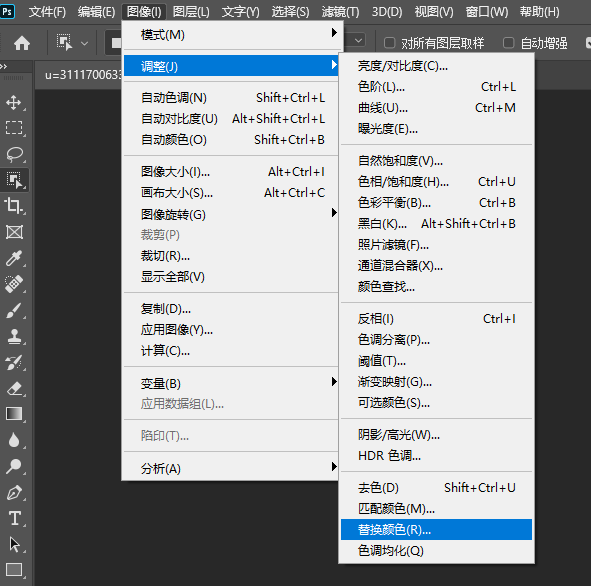Select the Gradient tool swatch
The image size is (591, 586).
14,414
